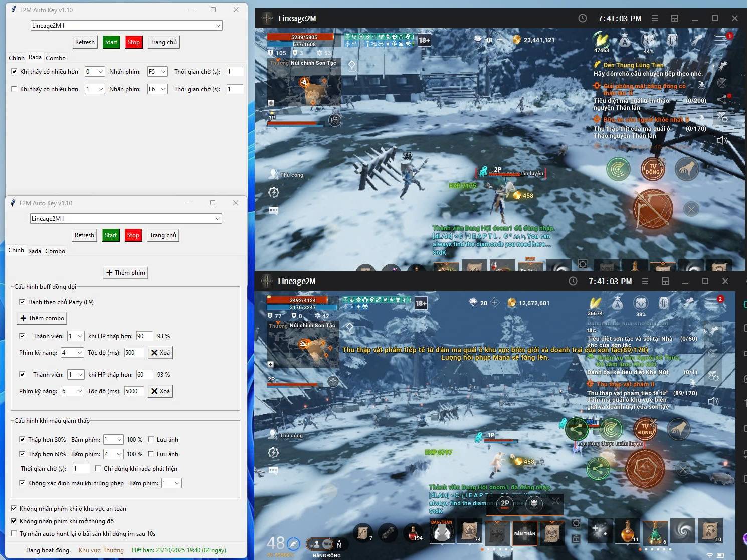This screenshot has width=749, height=560.
Task: Toggle the TỰ ĐỘNG auto-hunt button in upper game
Action: click(652, 169)
